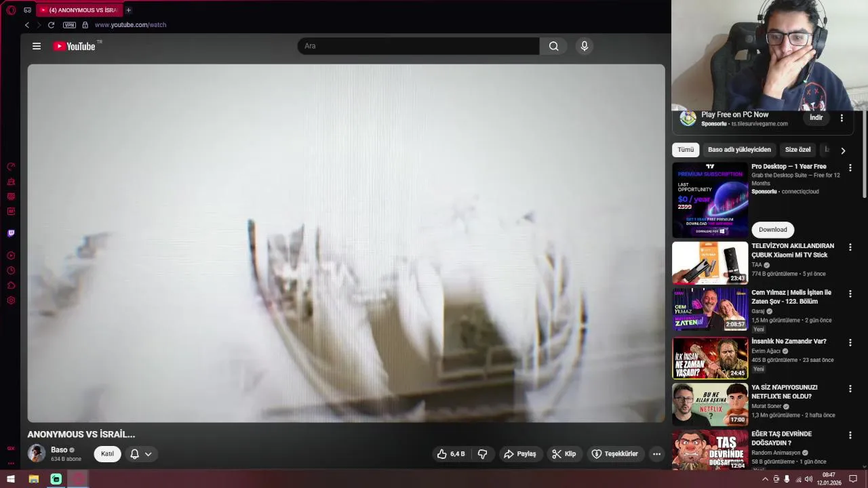The image size is (868, 488).
Task: Open Opera sidebar player icon
Action: click(x=11, y=256)
